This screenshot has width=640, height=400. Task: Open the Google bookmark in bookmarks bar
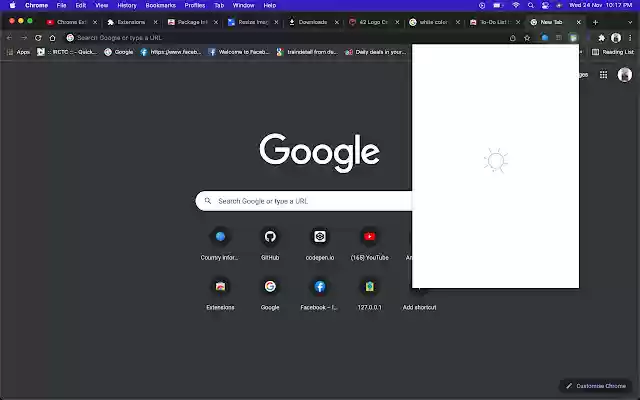click(x=119, y=52)
